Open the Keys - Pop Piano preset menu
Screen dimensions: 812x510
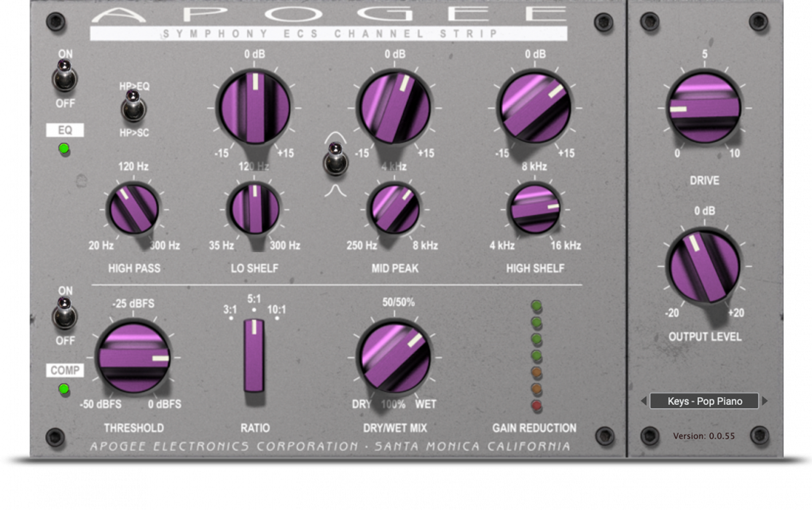[x=704, y=401]
